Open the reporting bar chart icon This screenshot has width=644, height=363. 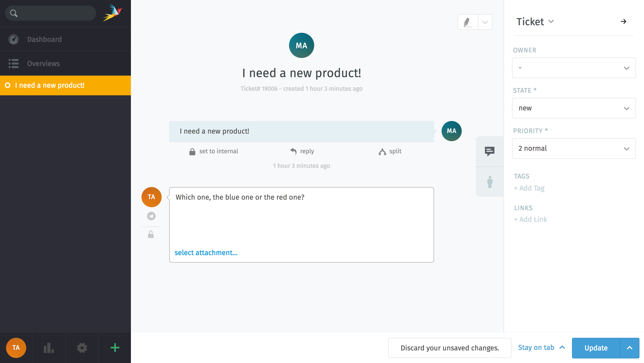(49, 348)
